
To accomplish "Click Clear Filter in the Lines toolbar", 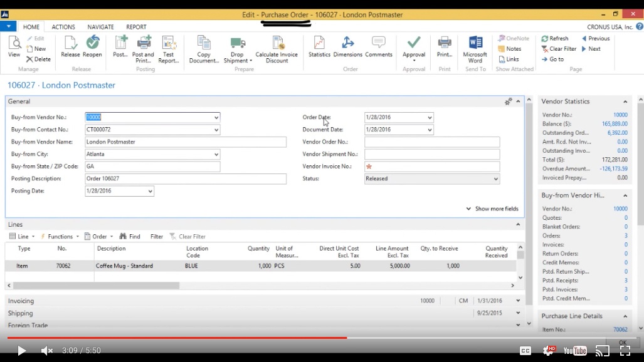I will pos(187,236).
